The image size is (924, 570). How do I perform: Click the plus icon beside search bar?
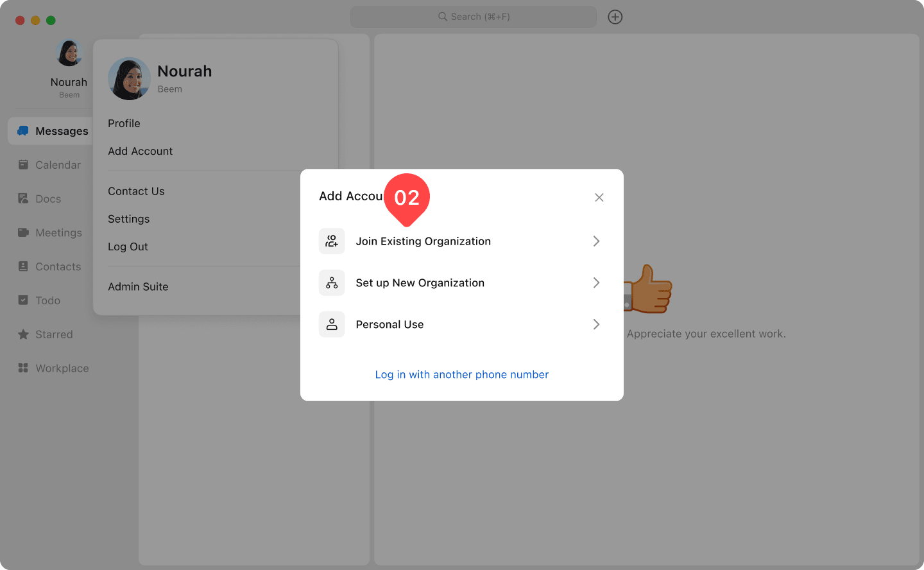pyautogui.click(x=615, y=17)
